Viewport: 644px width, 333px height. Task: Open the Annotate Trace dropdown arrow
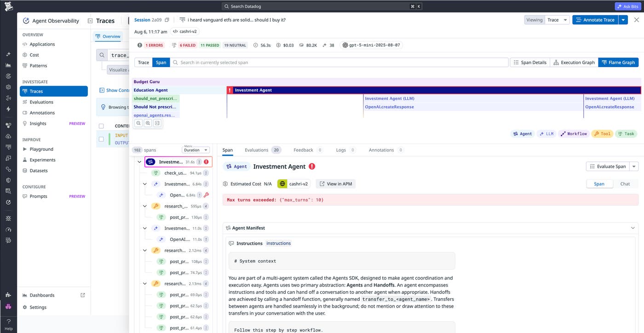pyautogui.click(x=623, y=20)
